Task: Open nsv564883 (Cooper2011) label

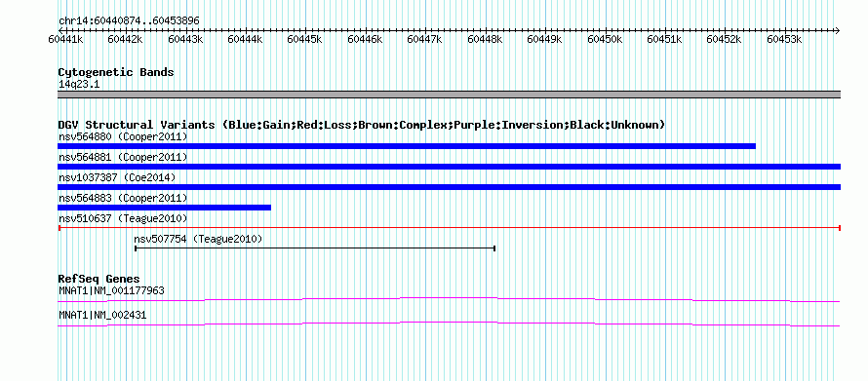Action: point(123,198)
